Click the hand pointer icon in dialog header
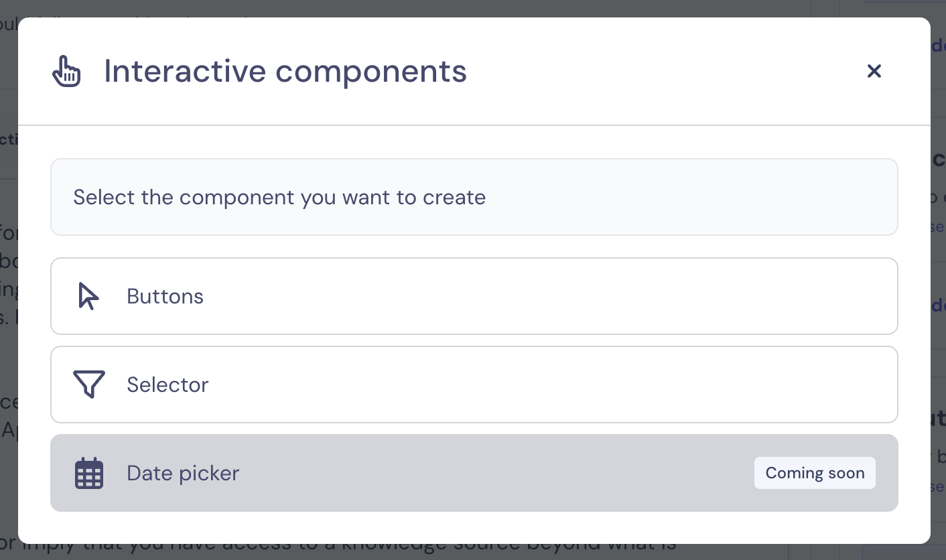The image size is (946, 560). (x=66, y=71)
